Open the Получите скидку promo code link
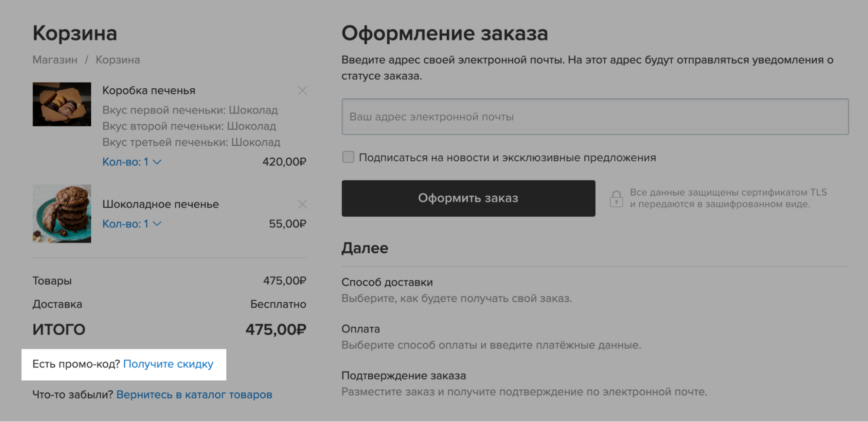This screenshot has height=422, width=868. pos(168,364)
